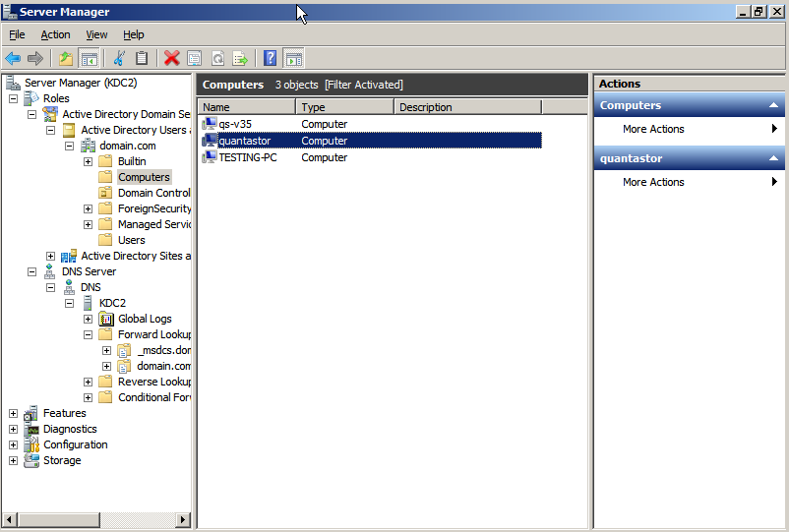Image resolution: width=789 pixels, height=532 pixels.
Task: Open the Help menu
Action: [134, 34]
